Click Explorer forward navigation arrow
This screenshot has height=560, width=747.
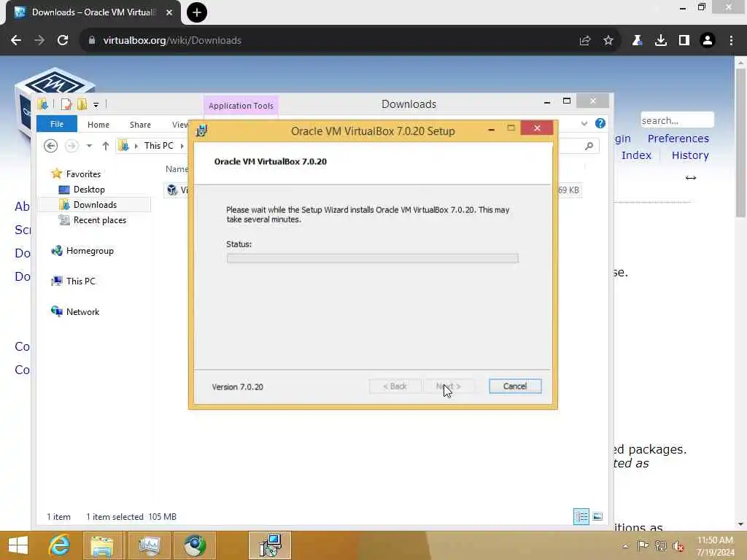[71, 146]
